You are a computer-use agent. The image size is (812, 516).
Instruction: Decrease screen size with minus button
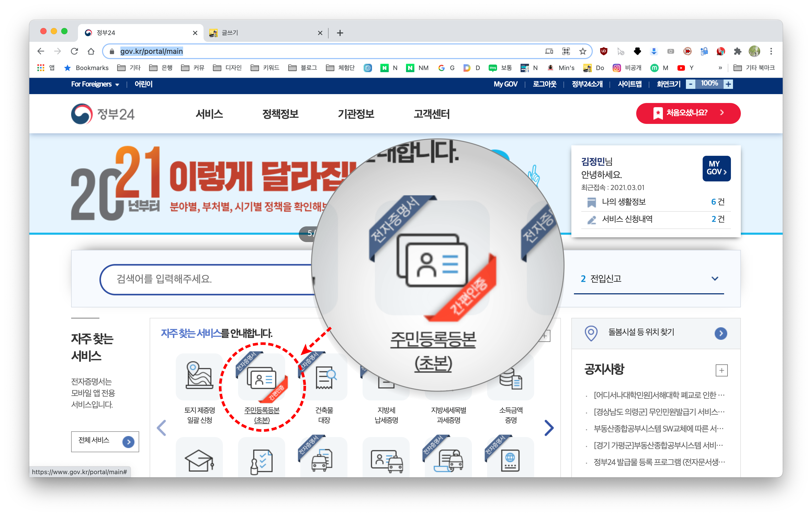pos(690,84)
